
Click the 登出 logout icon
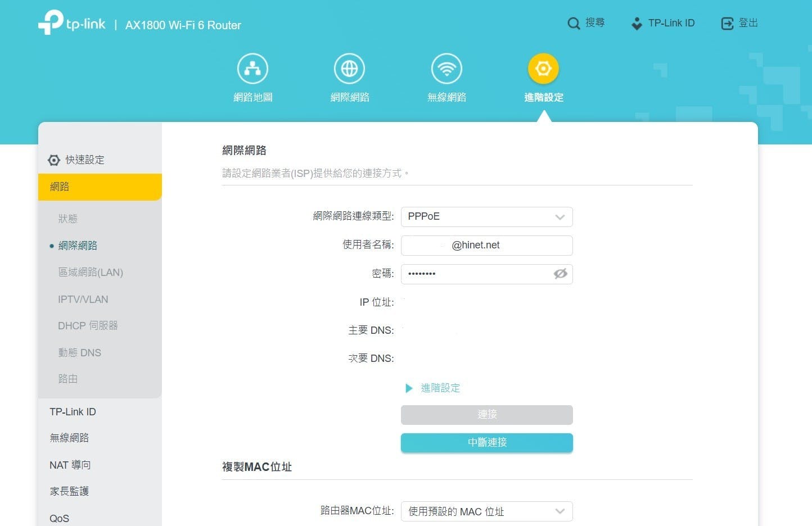[727, 24]
